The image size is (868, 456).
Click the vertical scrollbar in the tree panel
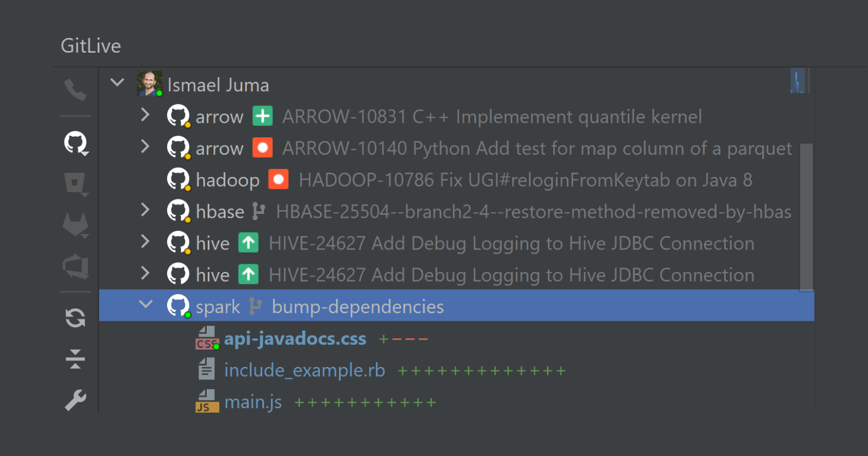click(806, 217)
